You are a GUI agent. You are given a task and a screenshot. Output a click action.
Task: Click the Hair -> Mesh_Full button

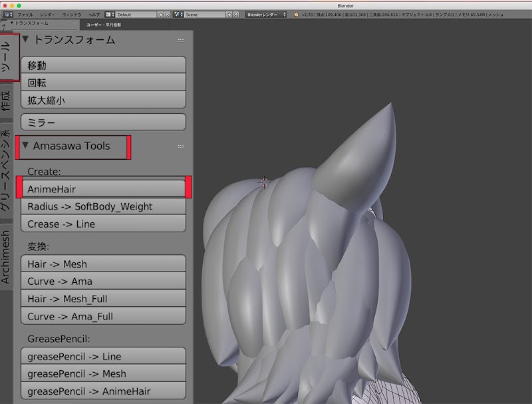(x=104, y=298)
